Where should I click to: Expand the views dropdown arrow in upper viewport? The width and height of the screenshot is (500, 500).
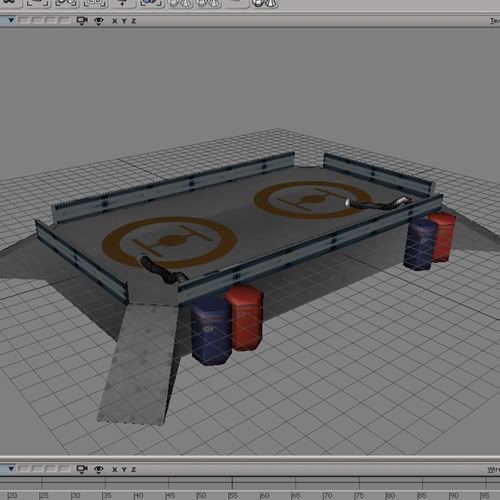11,21
